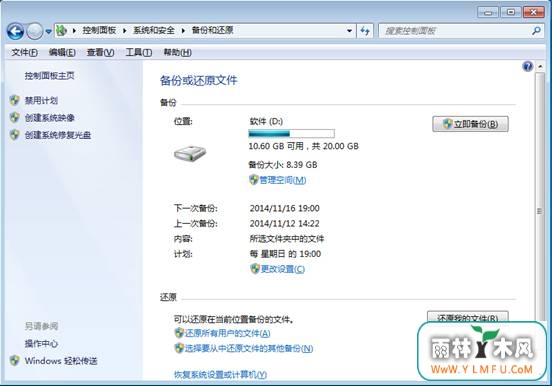552x386 pixels.
Task: Click shield icon beside 创建系统修复光盘
Action: [14, 135]
